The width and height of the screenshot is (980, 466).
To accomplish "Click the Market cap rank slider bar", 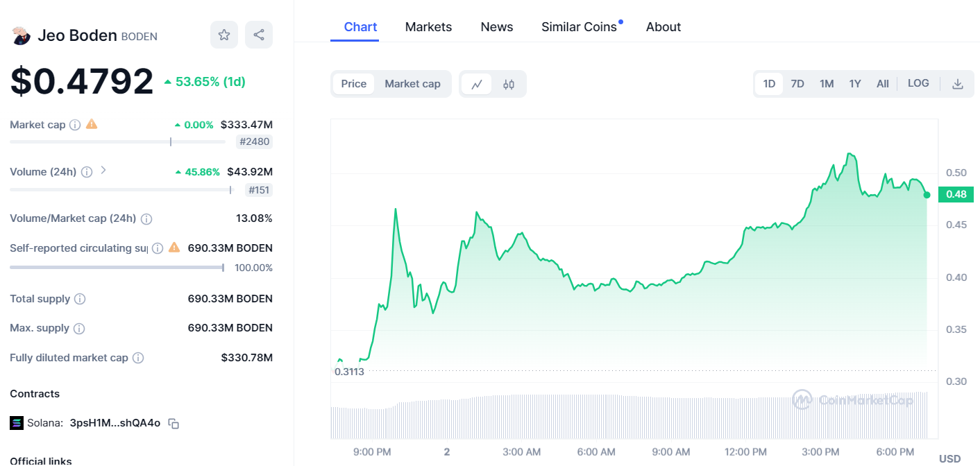I will click(117, 141).
